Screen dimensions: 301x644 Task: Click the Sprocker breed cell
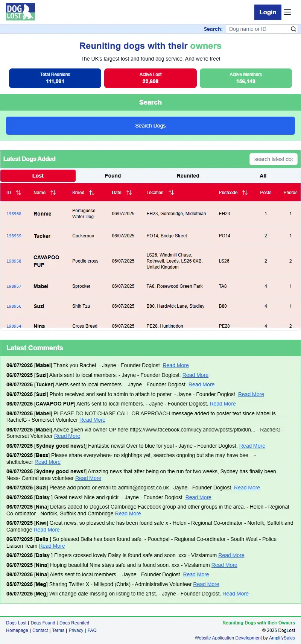click(81, 286)
